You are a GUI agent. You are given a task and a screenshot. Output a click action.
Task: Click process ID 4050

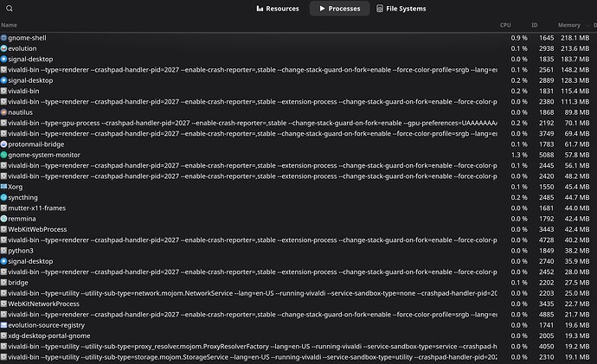546,347
